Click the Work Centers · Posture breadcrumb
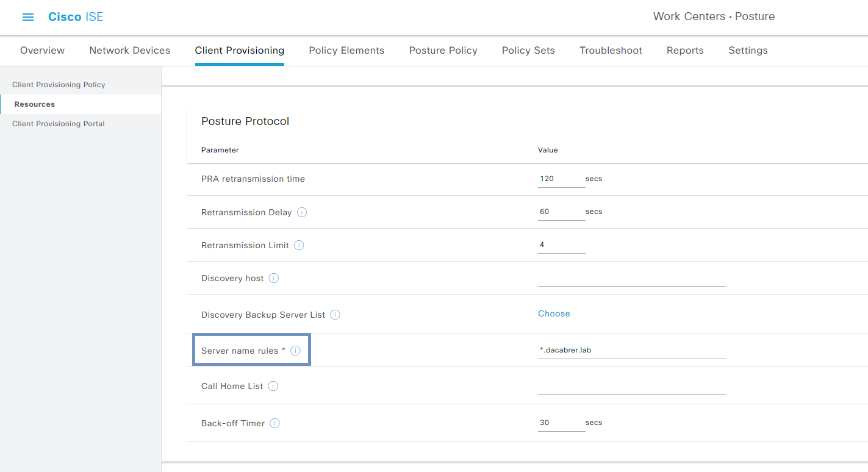 point(714,17)
